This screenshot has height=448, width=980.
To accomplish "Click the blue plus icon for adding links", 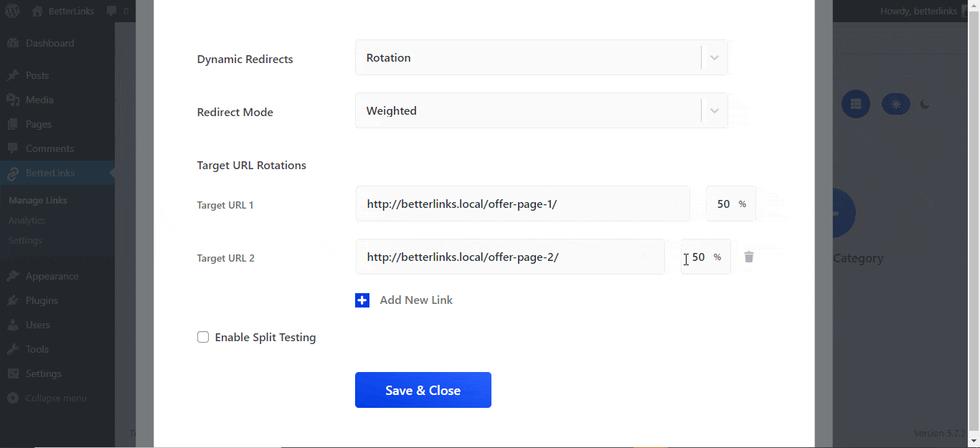I will (x=362, y=300).
